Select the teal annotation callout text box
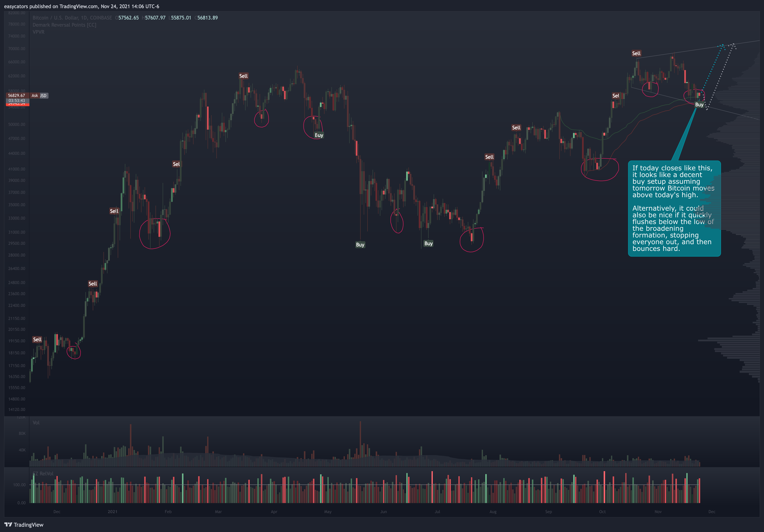This screenshot has height=532, width=764. 674,208
